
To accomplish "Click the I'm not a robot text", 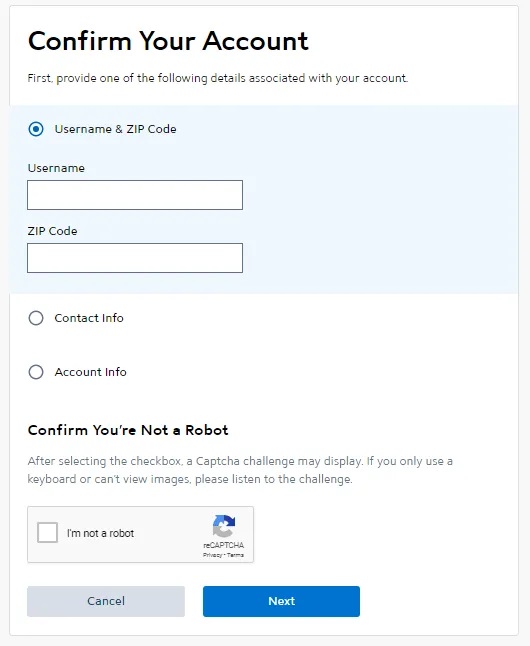I will click(101, 533).
